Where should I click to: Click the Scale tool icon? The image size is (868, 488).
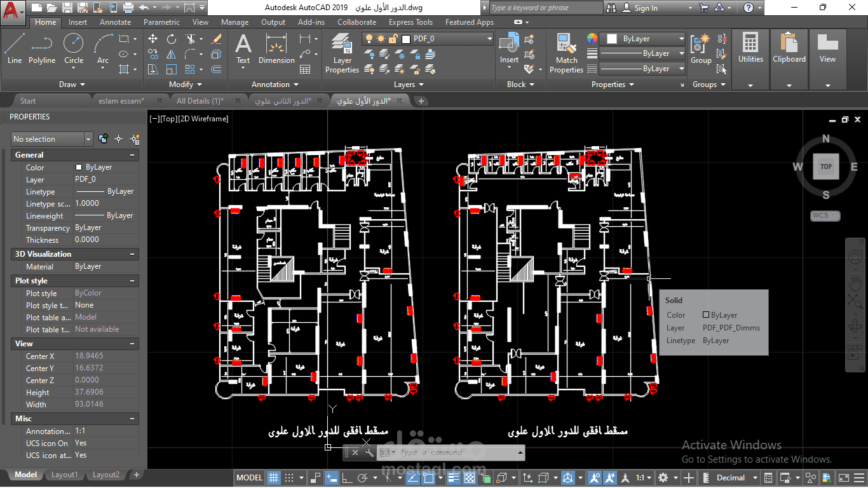coord(172,69)
